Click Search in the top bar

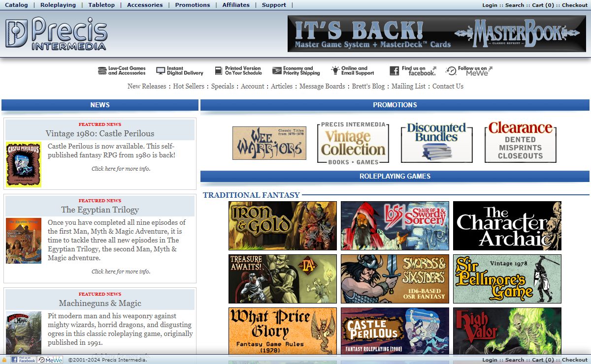click(x=515, y=5)
